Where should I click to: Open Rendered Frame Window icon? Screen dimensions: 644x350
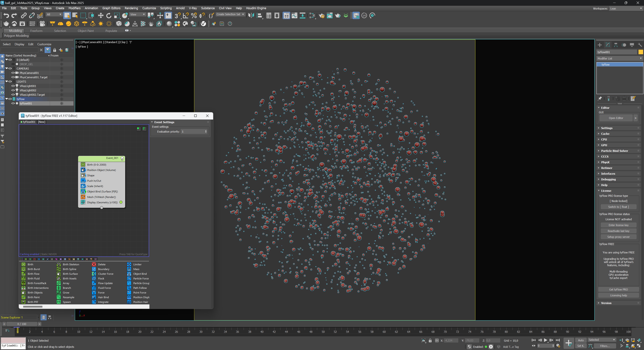click(x=330, y=15)
